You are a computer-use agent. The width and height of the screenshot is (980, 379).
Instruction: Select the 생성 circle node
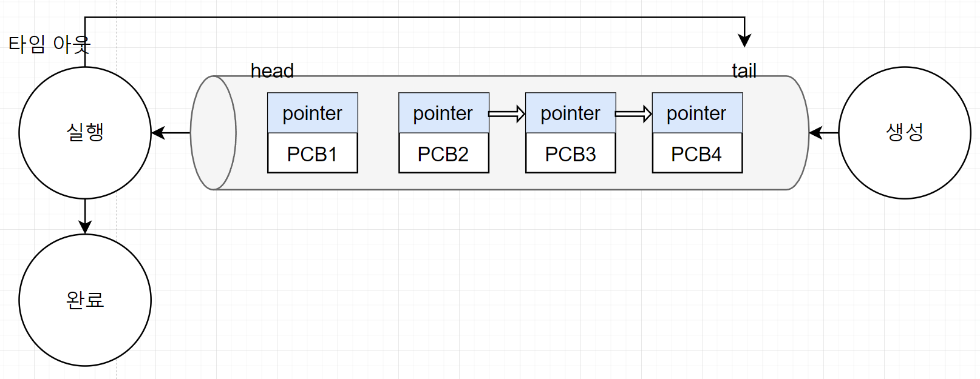[x=904, y=133]
